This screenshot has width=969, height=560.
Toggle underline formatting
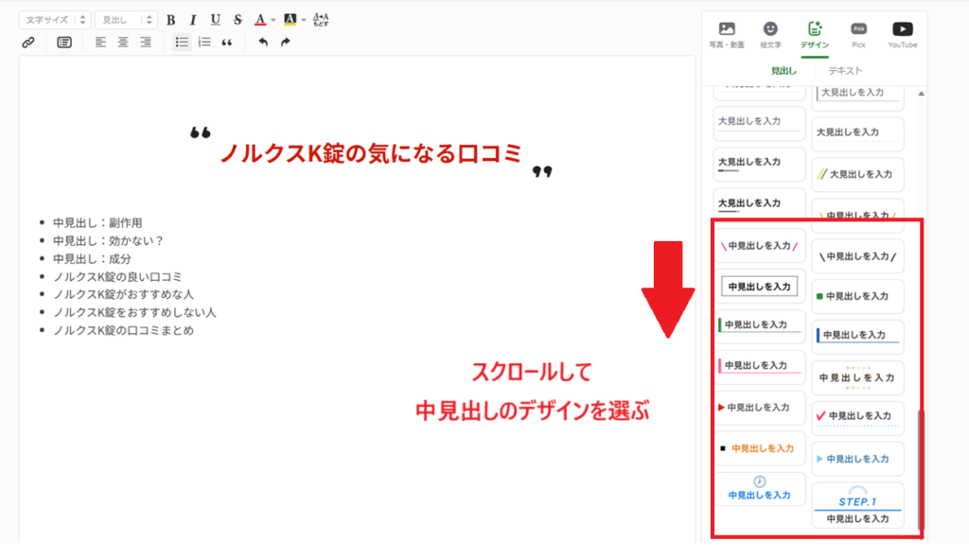click(x=216, y=20)
